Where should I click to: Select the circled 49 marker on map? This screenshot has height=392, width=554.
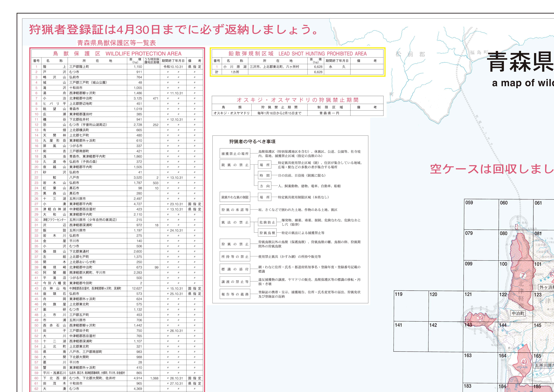524,362
